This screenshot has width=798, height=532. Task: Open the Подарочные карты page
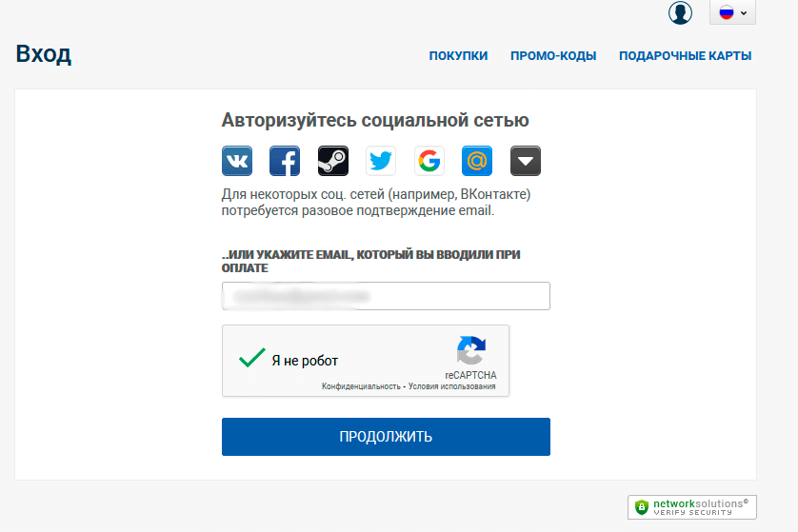685,56
